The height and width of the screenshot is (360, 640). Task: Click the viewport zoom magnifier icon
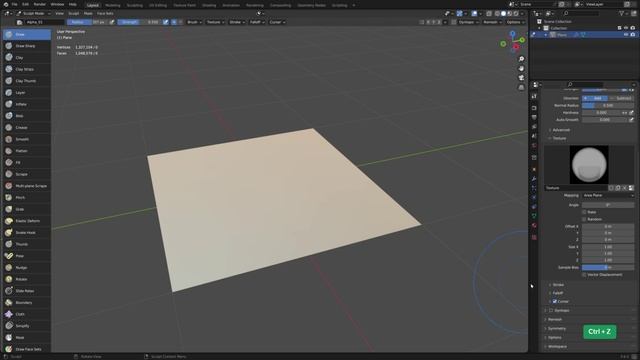pyautogui.click(x=521, y=59)
